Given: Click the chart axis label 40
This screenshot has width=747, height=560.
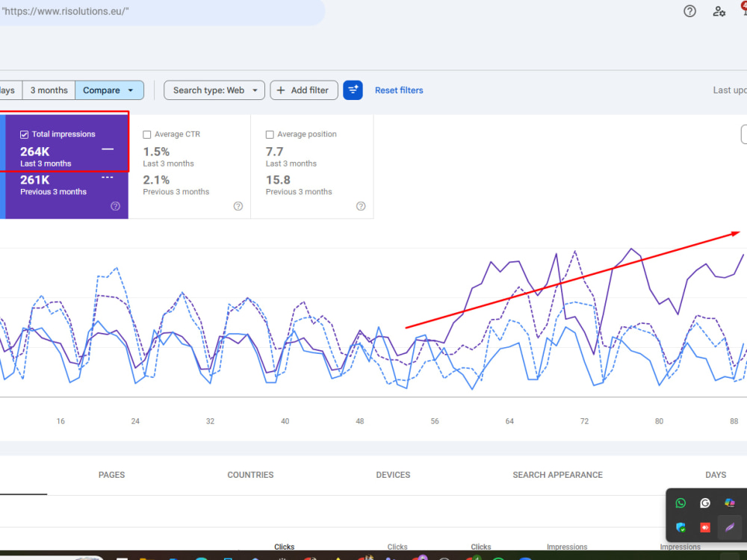Looking at the screenshot, I should pos(285,421).
